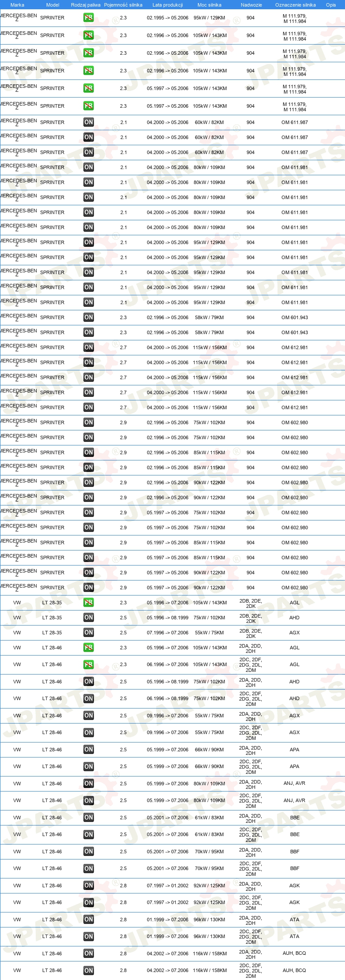Click '2.3' engine capacity in the LT 28-35 AGL row
This screenshot has height=980, width=345.
coord(123,603)
